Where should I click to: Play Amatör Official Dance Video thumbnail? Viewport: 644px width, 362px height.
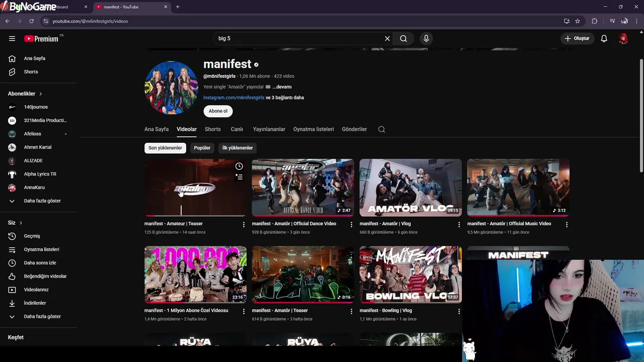click(303, 188)
